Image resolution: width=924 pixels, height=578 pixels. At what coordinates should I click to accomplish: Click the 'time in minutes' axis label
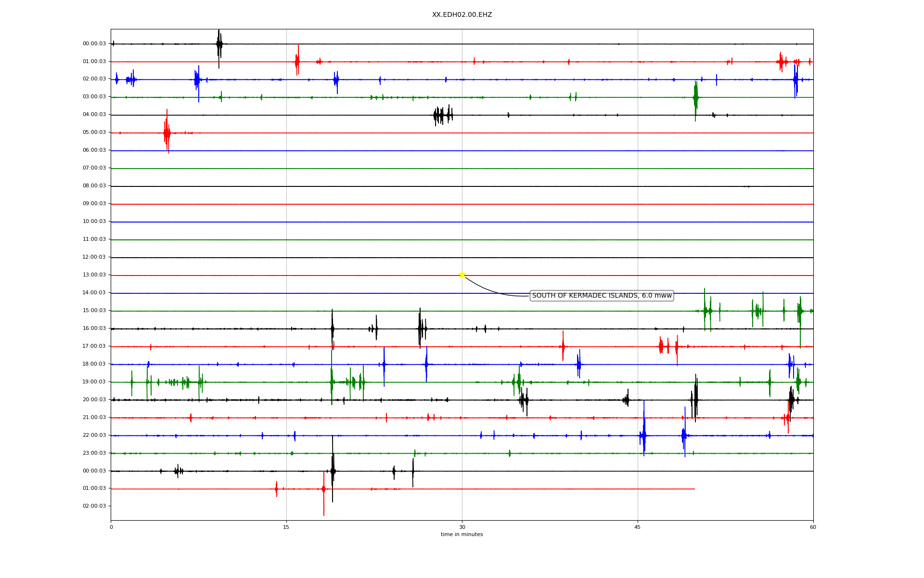[462, 535]
